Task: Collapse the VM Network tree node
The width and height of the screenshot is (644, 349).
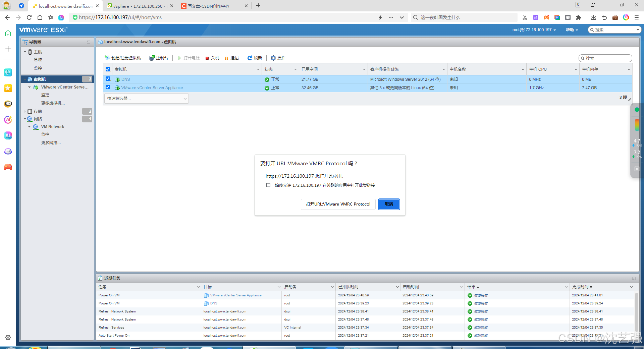Action: pos(29,127)
